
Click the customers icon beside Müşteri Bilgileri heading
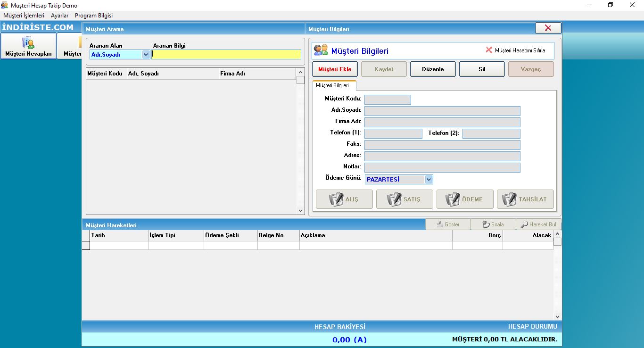(321, 50)
